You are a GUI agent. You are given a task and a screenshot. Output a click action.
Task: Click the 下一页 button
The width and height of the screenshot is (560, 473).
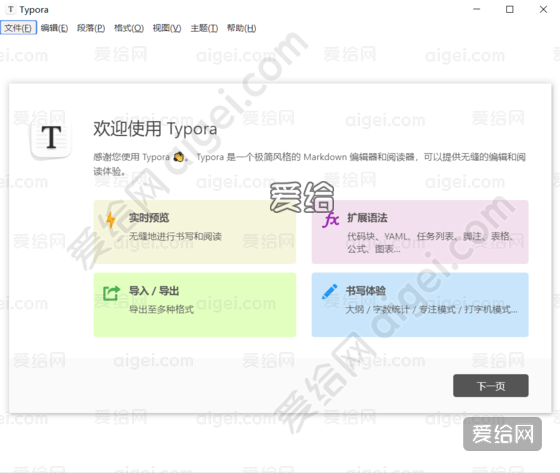(x=491, y=385)
